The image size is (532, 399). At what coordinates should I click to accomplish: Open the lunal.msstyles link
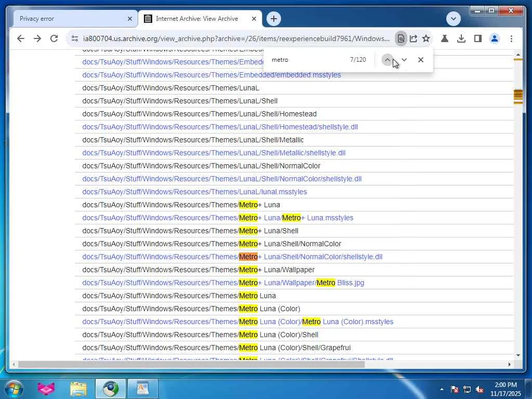pyautogui.click(x=194, y=192)
